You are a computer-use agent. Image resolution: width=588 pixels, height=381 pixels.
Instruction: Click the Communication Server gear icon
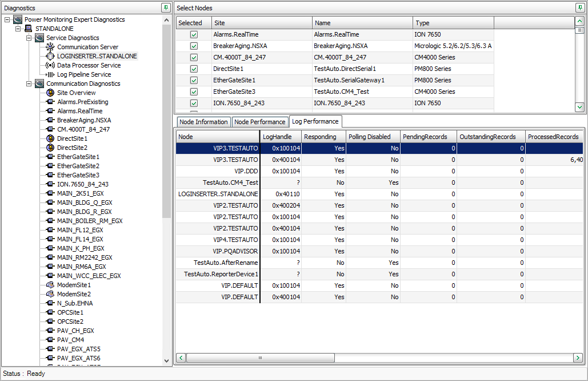click(x=50, y=47)
